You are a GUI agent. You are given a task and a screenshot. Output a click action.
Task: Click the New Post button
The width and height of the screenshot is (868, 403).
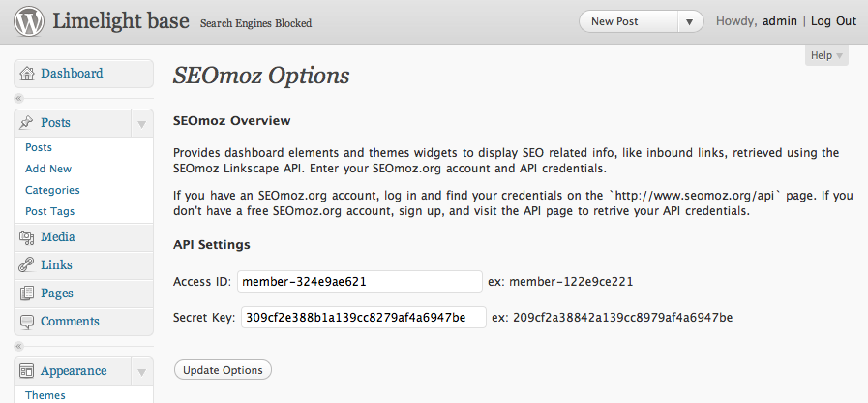pyautogui.click(x=628, y=21)
